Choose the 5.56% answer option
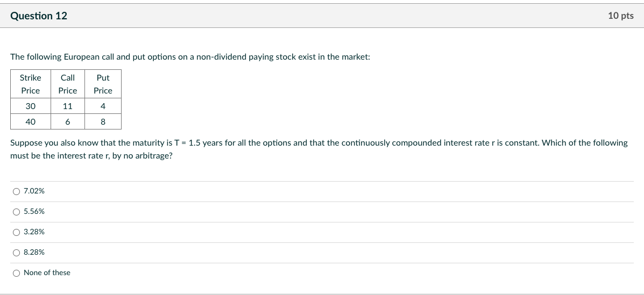Viewport: 644px width, 295px height. [x=17, y=212]
